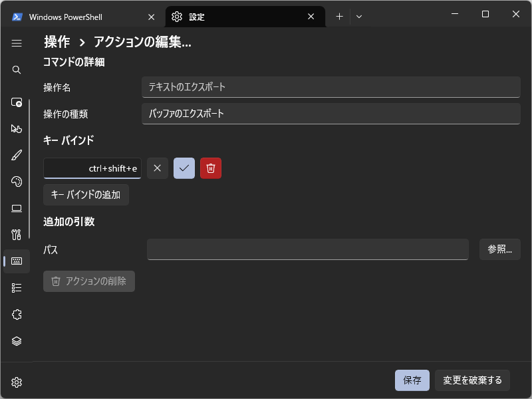
Task: Open New tab menu settings list icon
Action: click(x=17, y=288)
